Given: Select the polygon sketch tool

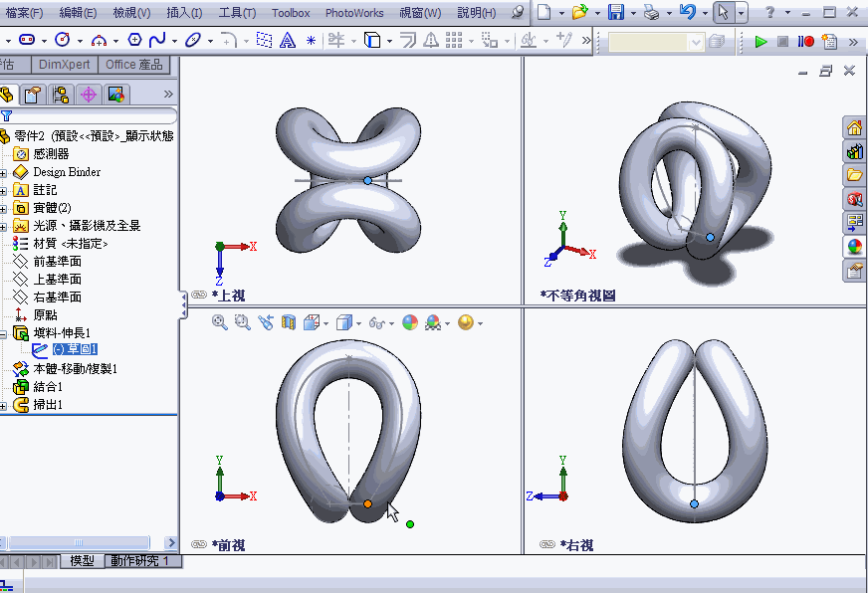Looking at the screenshot, I should (134, 40).
